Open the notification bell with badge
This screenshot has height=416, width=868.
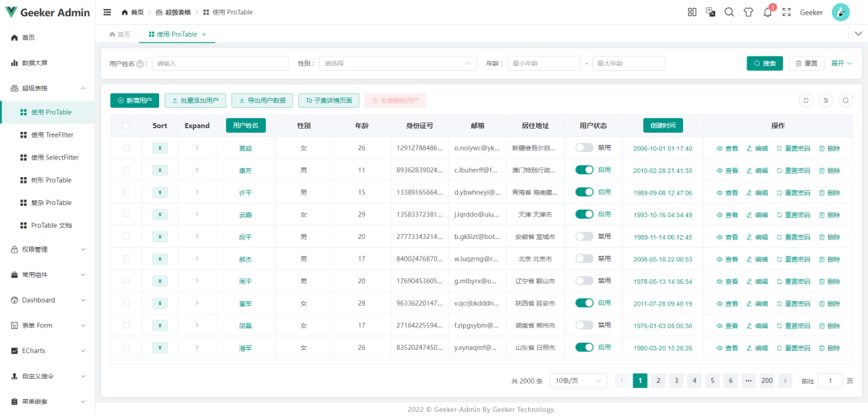point(768,12)
